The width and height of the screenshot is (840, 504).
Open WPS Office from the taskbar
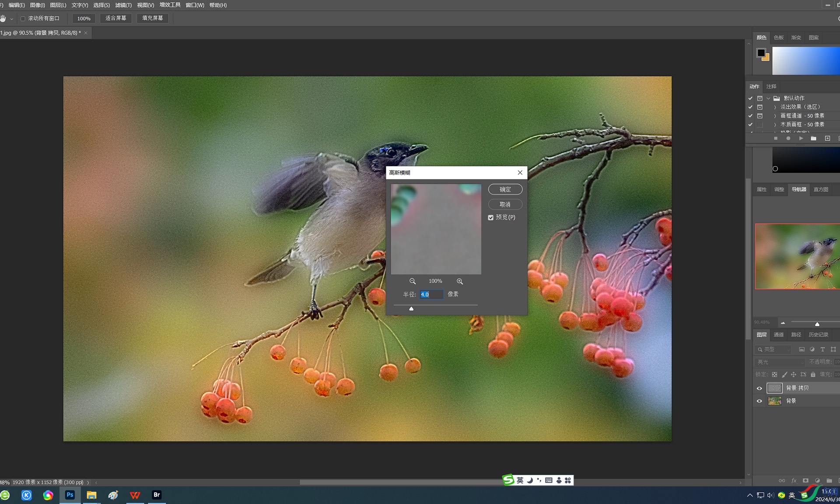(135, 495)
